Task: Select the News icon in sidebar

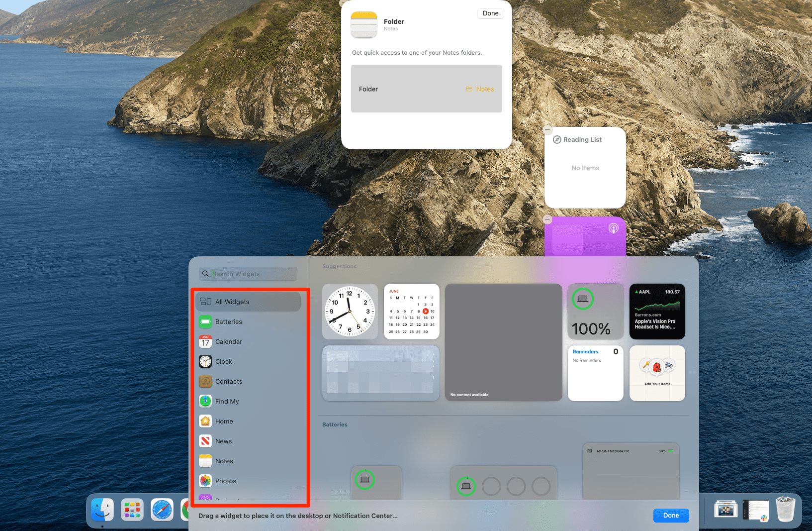Action: 205,441
